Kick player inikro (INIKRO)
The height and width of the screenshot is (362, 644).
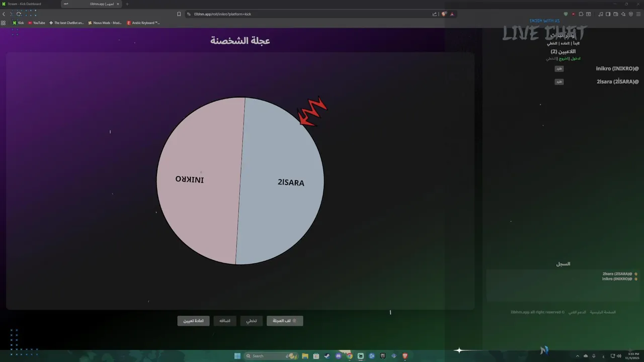pyautogui.click(x=559, y=69)
